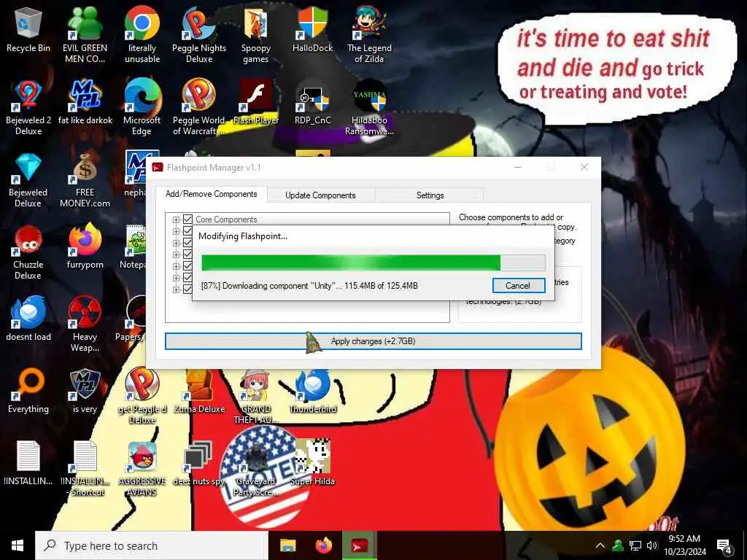Viewport: 747px width, 560px height.
Task: Show hidden system tray icons
Action: (x=600, y=545)
